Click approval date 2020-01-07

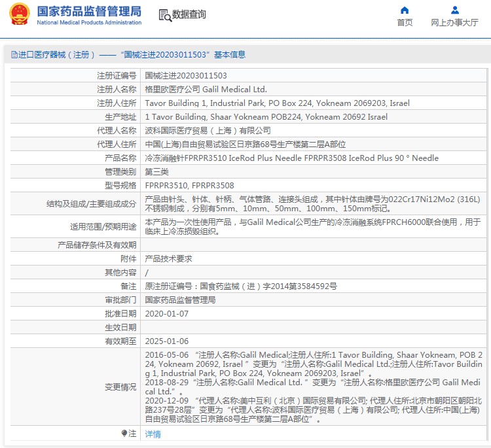pyautogui.click(x=166, y=314)
